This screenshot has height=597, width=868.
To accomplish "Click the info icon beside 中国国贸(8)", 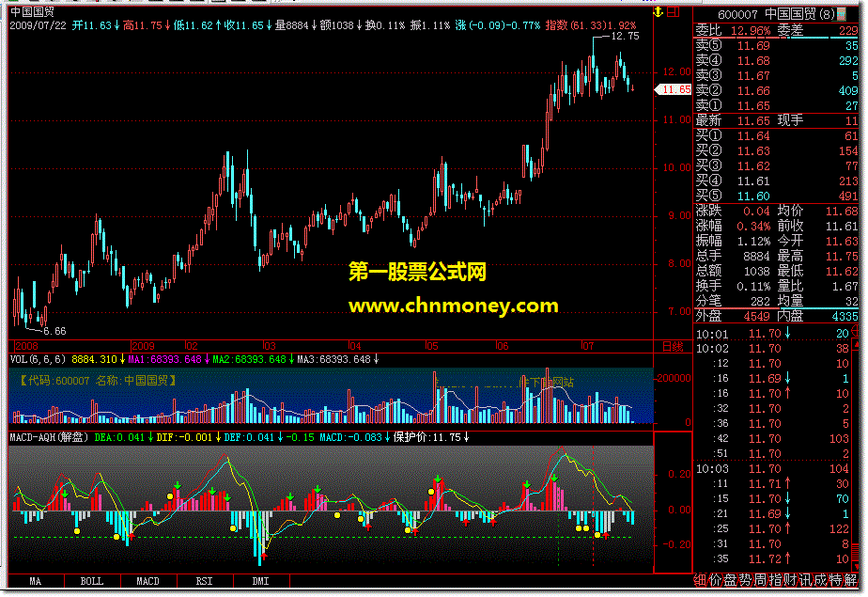I will pos(842,13).
